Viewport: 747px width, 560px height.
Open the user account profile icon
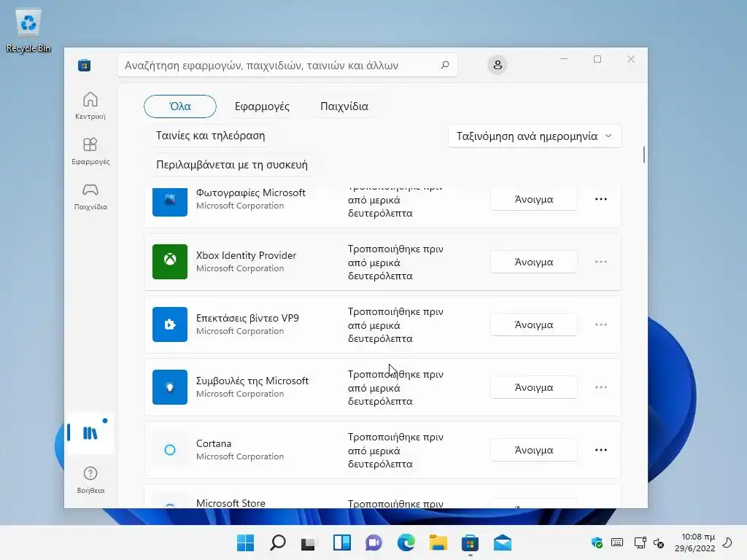pos(498,65)
